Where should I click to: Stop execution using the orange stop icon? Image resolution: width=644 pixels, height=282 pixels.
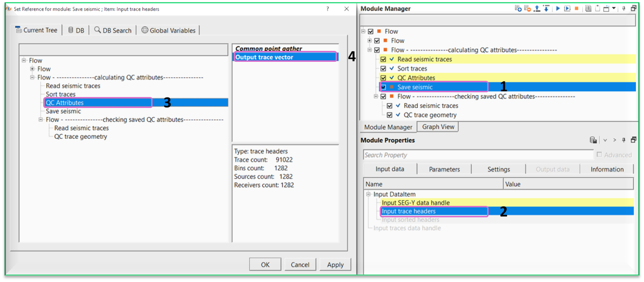577,8
